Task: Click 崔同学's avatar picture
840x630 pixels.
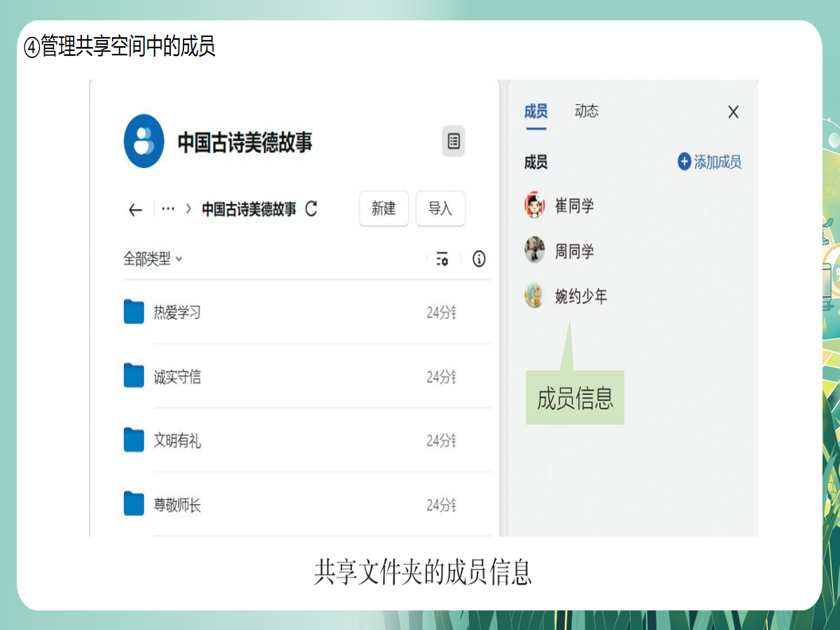Action: click(535, 205)
